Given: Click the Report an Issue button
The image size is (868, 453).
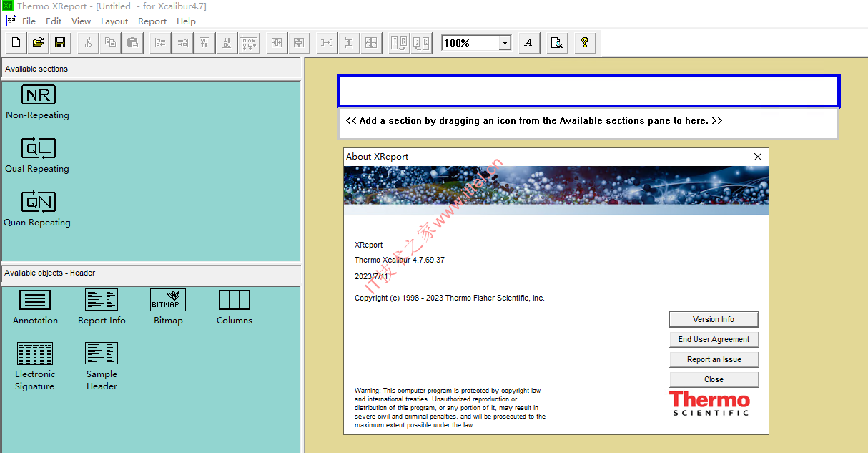Looking at the screenshot, I should point(714,359).
